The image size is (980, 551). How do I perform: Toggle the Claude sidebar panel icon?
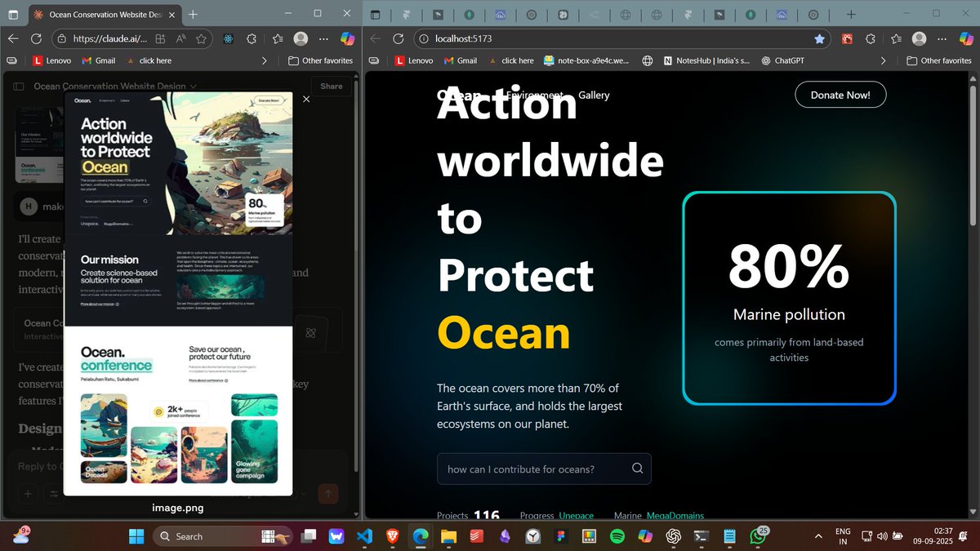coord(18,86)
